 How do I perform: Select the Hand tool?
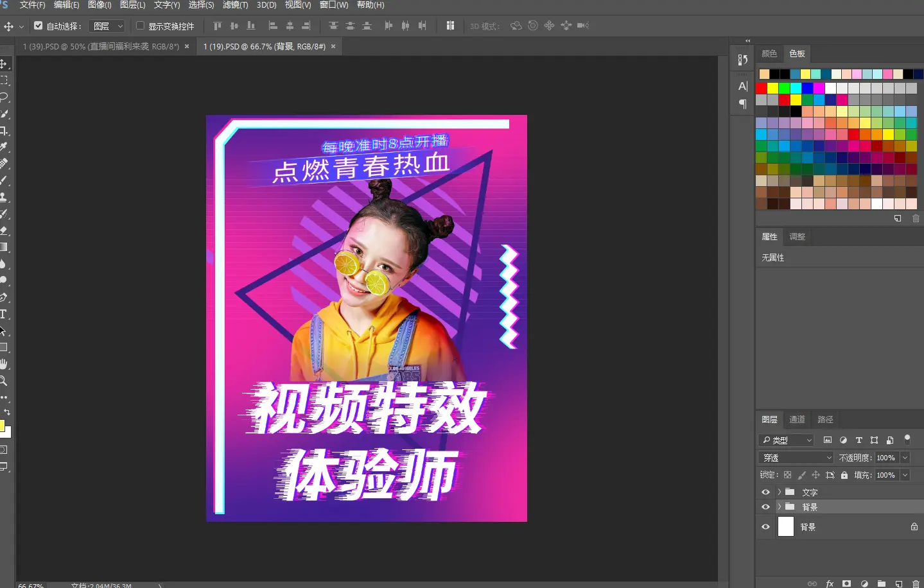click(x=3, y=364)
